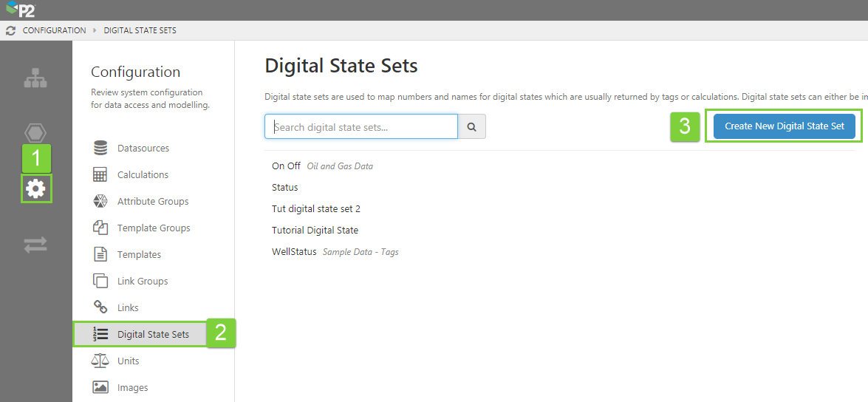Open the On Off digital state set

286,166
